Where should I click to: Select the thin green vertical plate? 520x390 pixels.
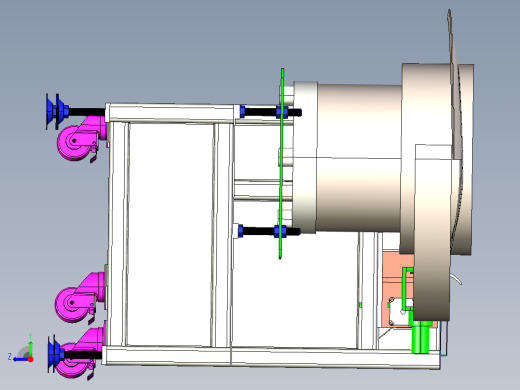click(x=282, y=163)
